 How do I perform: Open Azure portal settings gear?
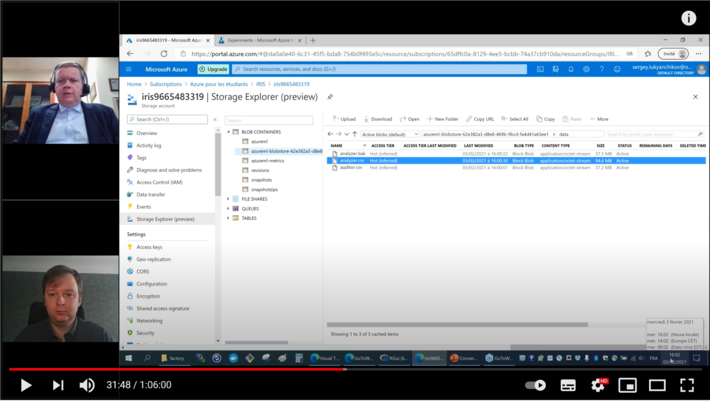(x=586, y=69)
